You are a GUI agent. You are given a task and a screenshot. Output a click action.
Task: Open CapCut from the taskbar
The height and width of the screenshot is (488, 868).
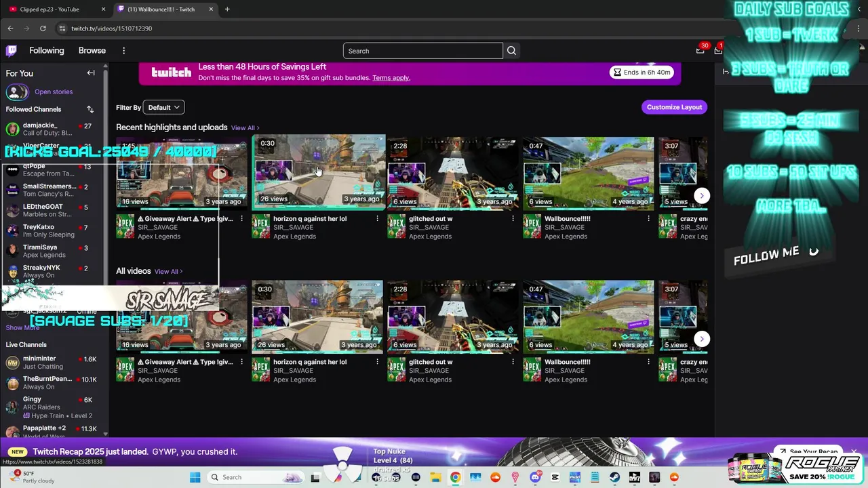click(x=555, y=477)
